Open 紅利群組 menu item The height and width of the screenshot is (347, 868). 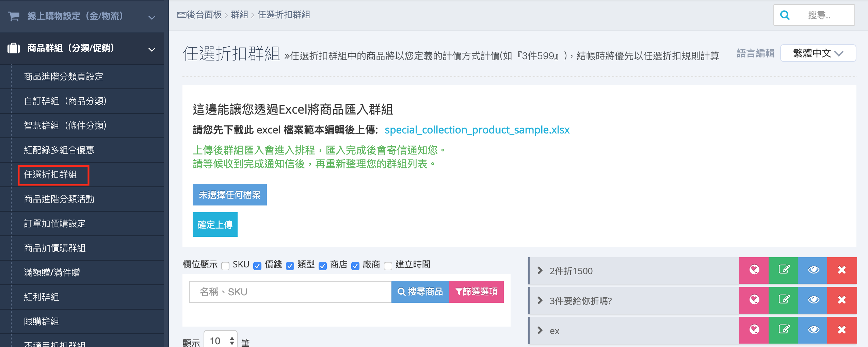[x=42, y=297]
